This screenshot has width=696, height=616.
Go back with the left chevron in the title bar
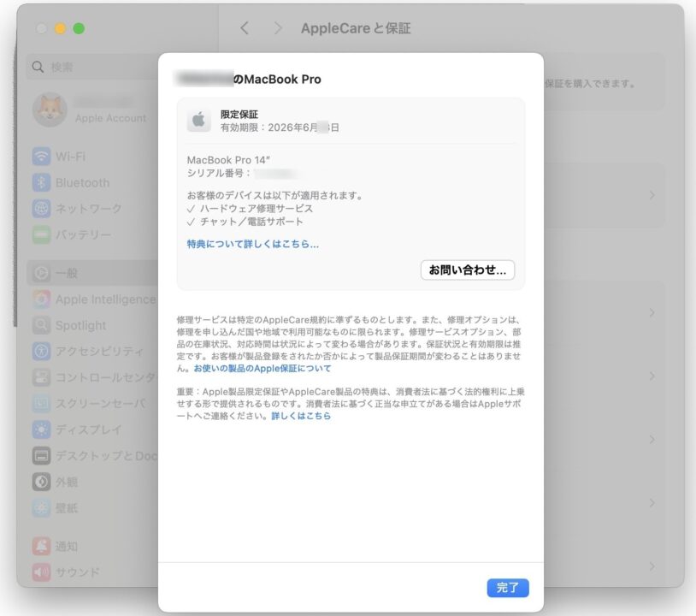245,28
